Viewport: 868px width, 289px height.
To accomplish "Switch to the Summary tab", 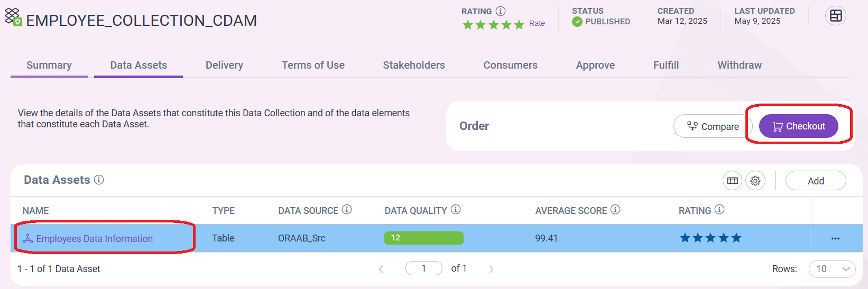I will tap(49, 65).
